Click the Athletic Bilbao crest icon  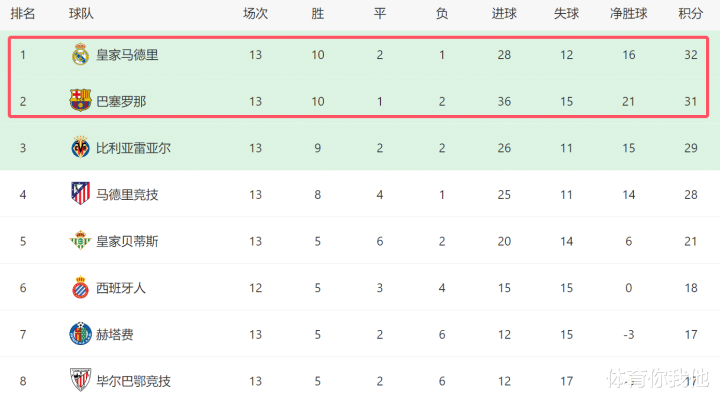coord(80,381)
